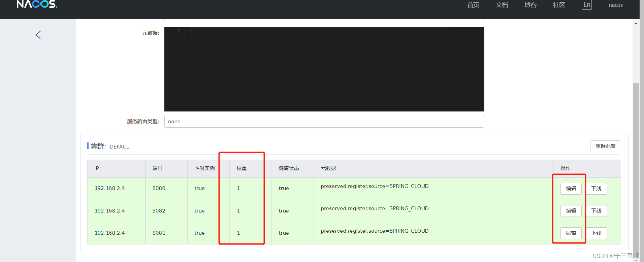
Task: Take the port 8080 instance offline
Action: pos(597,189)
